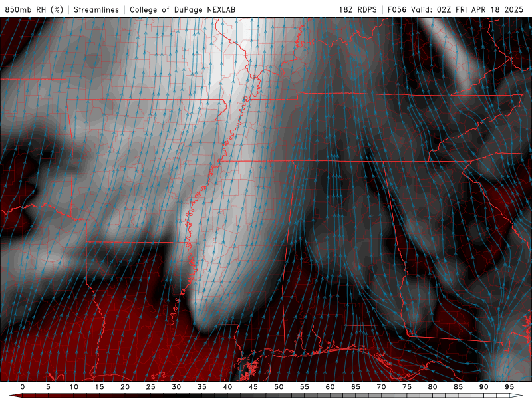Click the "75" colorbar scale label
This screenshot has height=399, width=532.
pyautogui.click(x=407, y=387)
